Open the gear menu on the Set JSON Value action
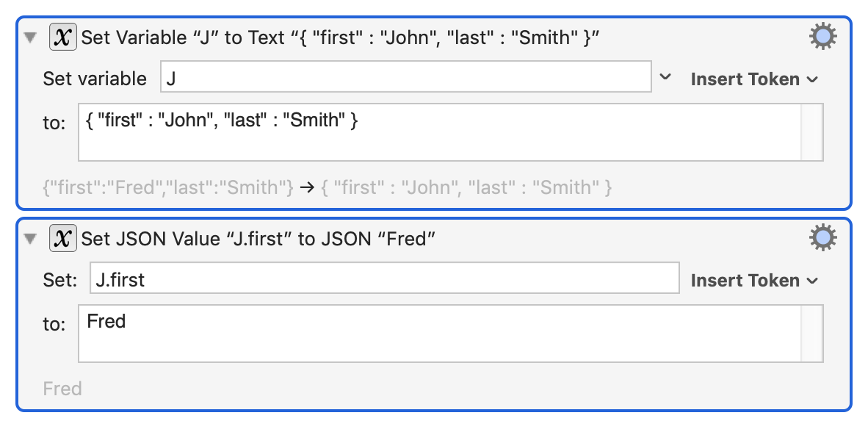Screen dimensions: 868x432 [822, 237]
